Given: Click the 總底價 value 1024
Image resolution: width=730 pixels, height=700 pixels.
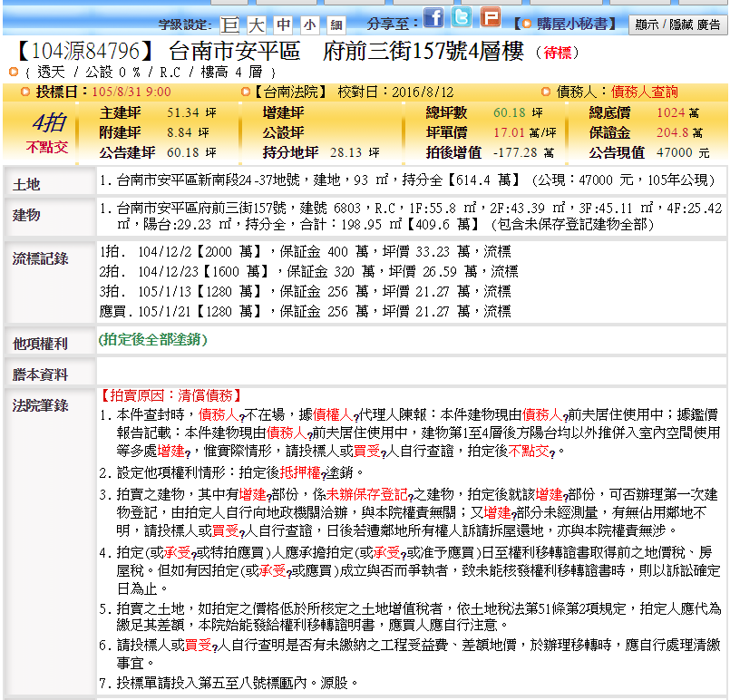Looking at the screenshot, I should 670,112.
